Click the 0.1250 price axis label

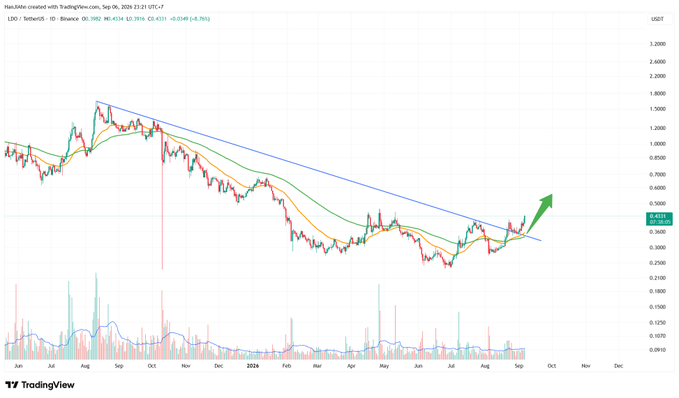[x=657, y=323]
